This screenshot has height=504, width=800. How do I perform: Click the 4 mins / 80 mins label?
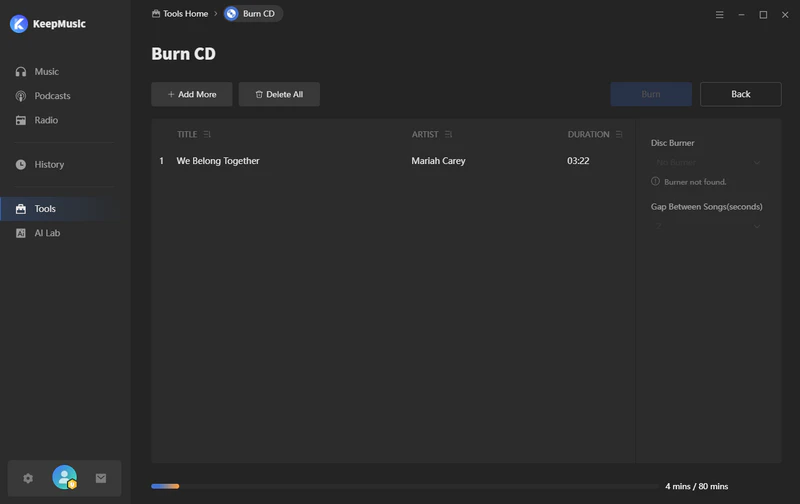click(696, 486)
